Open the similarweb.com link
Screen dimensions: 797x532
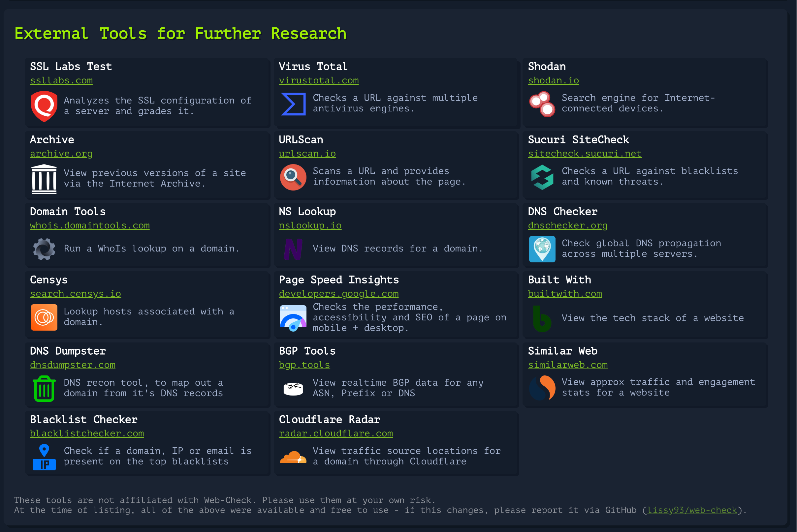point(567,365)
